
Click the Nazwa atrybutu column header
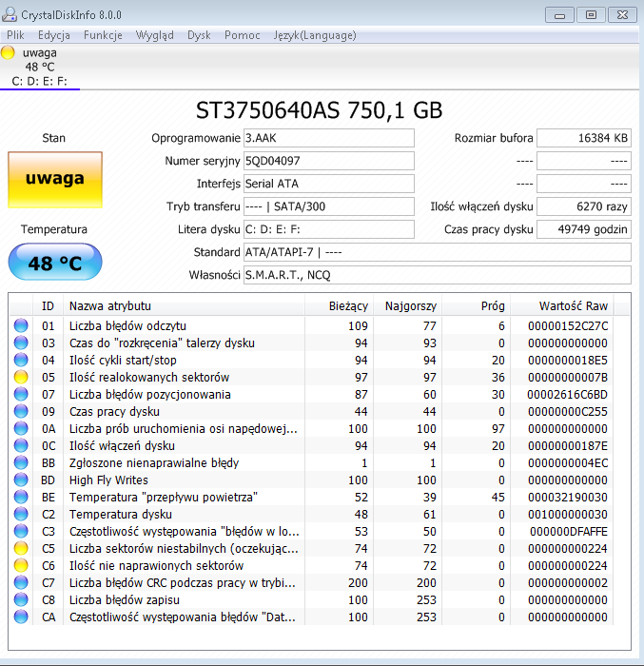[184, 305]
